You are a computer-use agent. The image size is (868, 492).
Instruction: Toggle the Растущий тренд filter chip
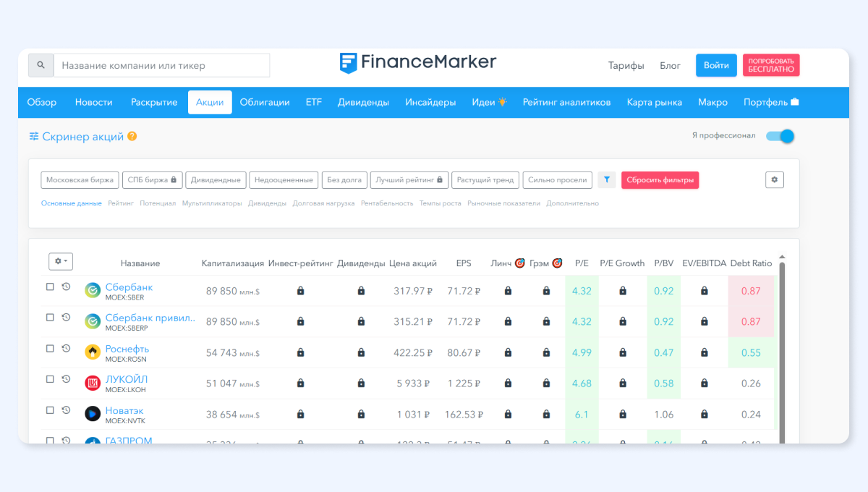(x=485, y=180)
